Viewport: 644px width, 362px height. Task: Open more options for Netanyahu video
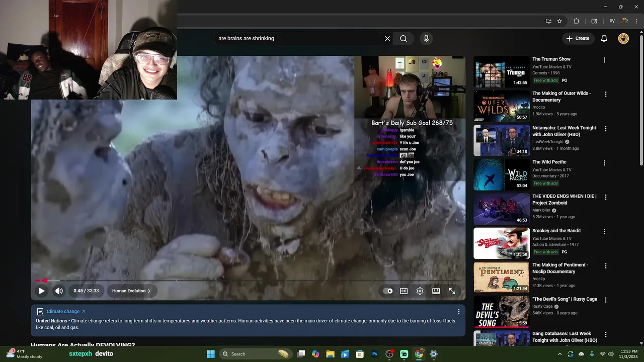tap(606, 129)
